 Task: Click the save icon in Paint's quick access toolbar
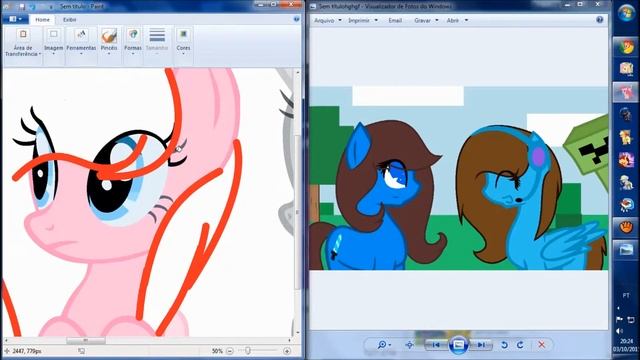(x=21, y=7)
